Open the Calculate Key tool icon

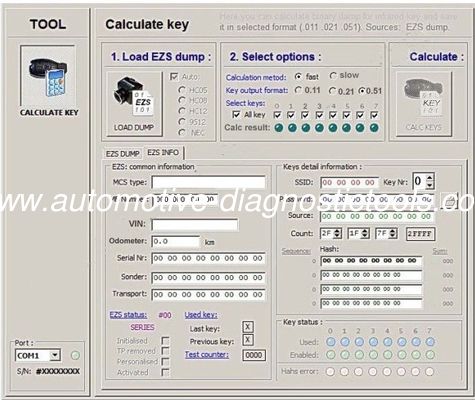[x=48, y=76]
